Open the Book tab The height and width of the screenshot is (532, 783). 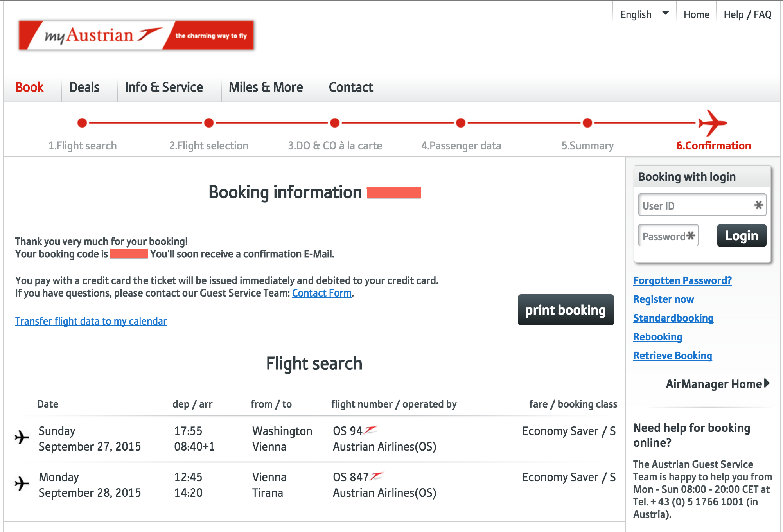click(x=29, y=87)
